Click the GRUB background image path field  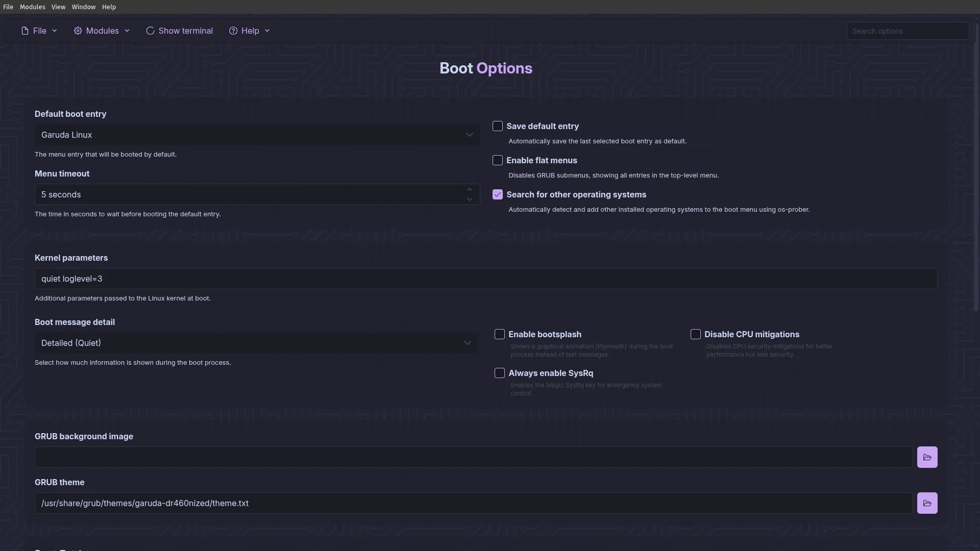point(474,457)
